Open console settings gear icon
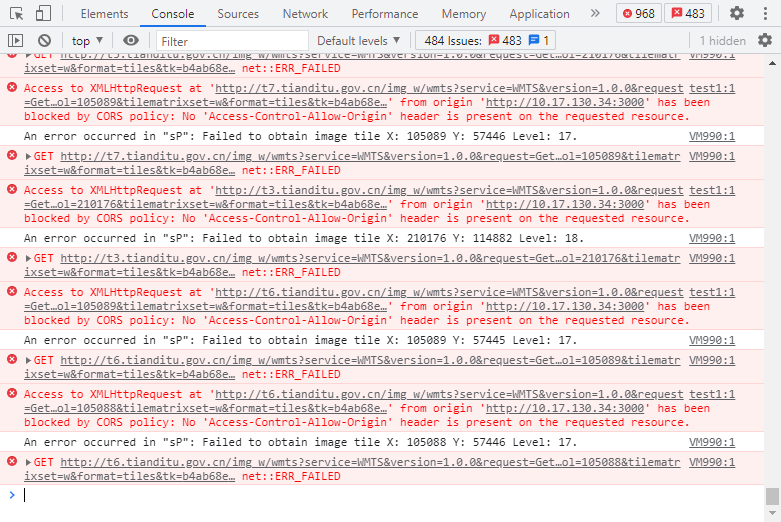Screen dimensions: 781x522 (765, 40)
